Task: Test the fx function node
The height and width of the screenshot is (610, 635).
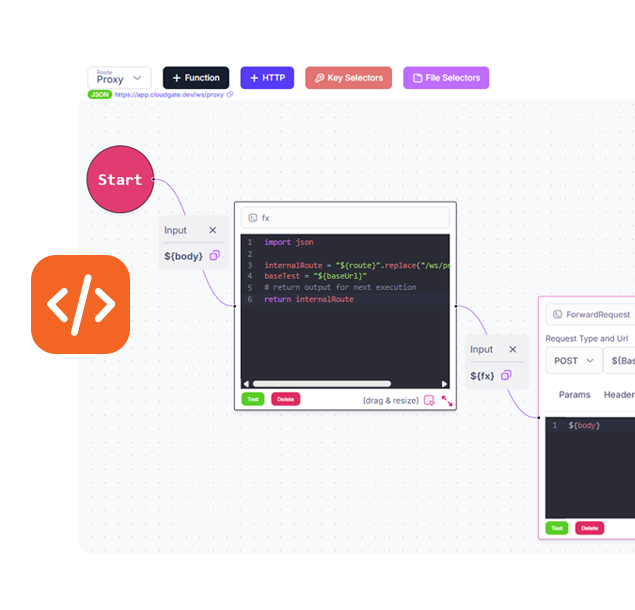Action: coord(253,399)
